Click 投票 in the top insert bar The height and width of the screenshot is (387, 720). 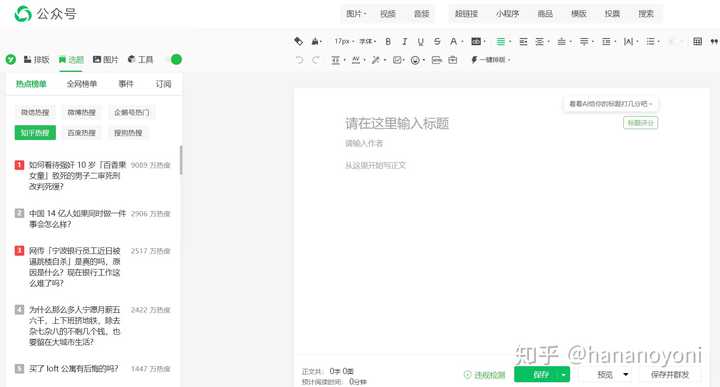612,14
